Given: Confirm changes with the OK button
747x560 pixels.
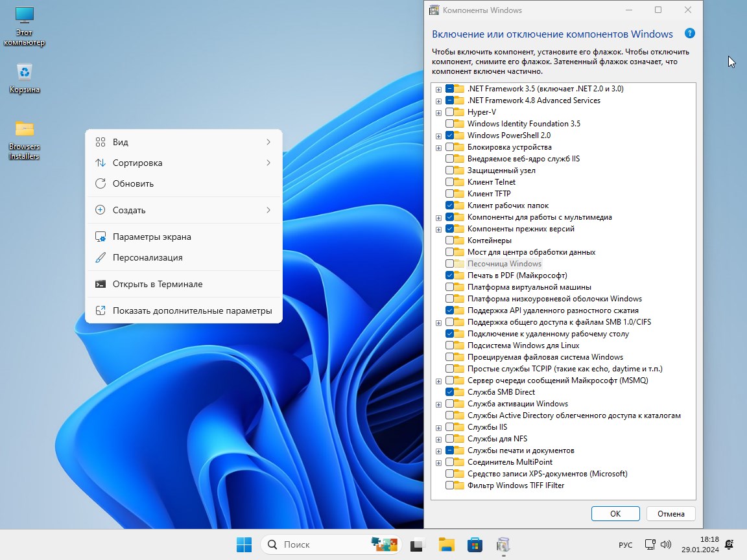Looking at the screenshot, I should click(x=615, y=513).
